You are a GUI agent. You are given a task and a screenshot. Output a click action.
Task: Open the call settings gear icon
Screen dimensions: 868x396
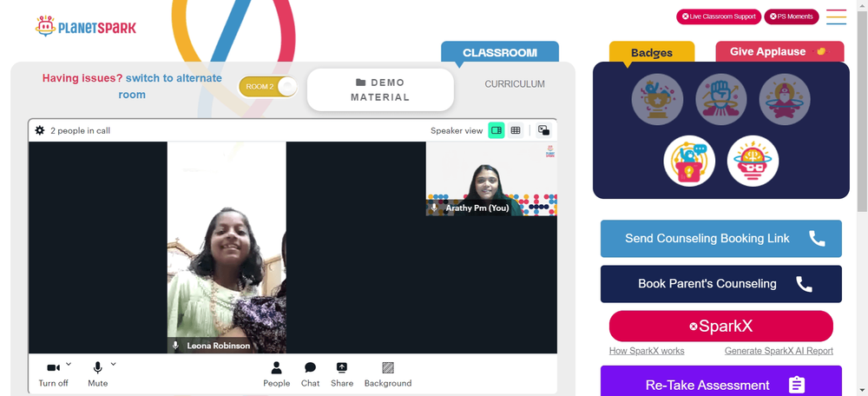(39, 131)
